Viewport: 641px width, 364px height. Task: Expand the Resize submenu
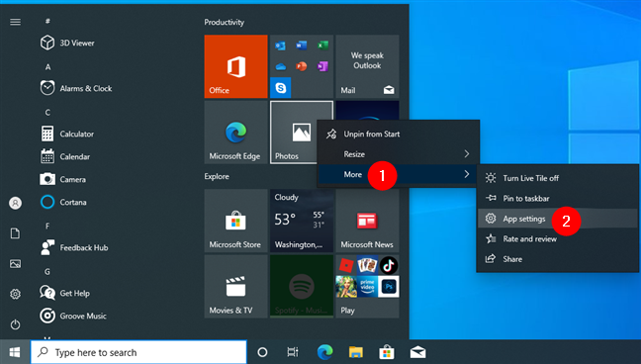click(x=398, y=154)
